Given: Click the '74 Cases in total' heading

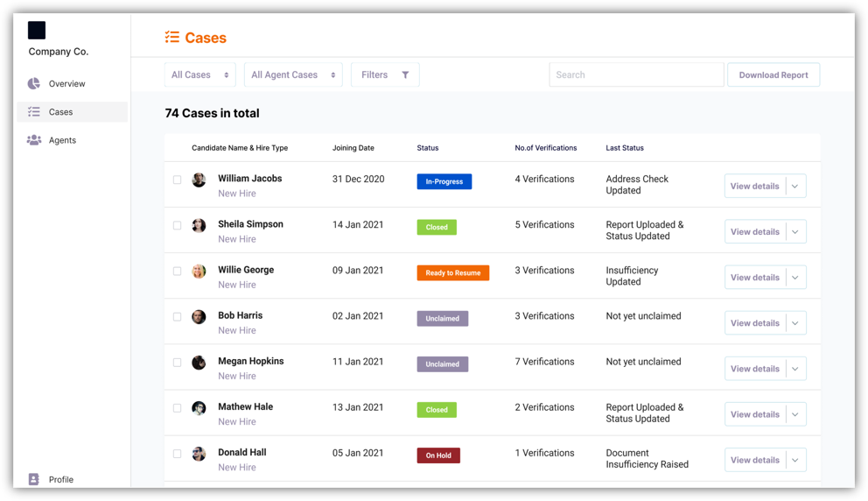Looking at the screenshot, I should [x=212, y=113].
